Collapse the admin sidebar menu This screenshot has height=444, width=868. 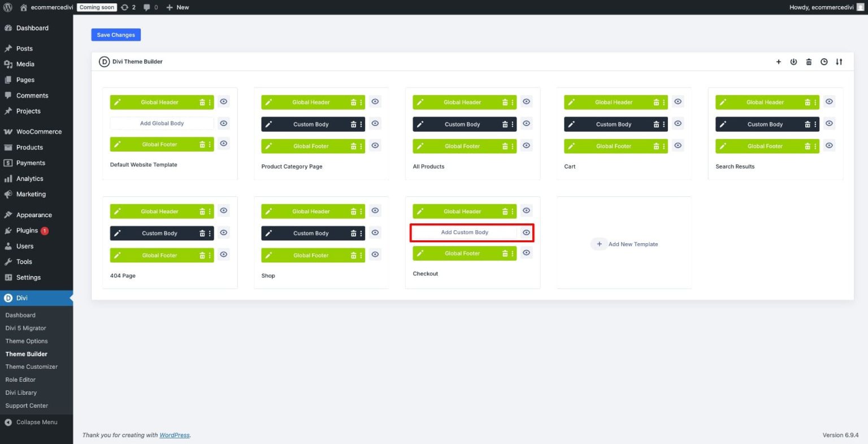click(37, 422)
